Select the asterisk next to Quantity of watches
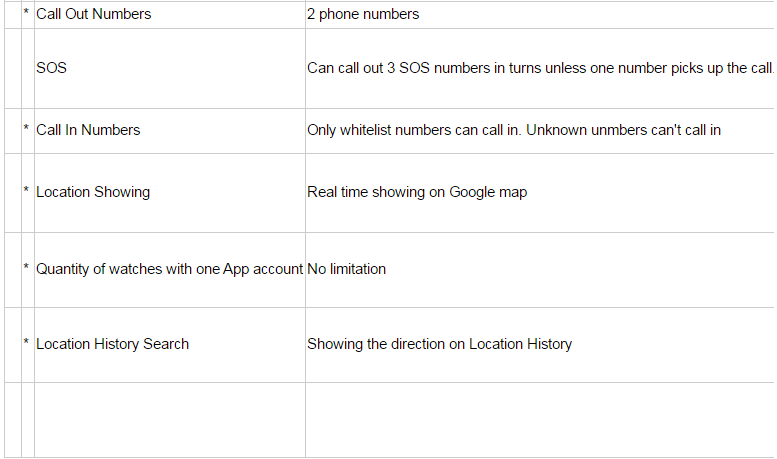Screen dimensions: 777x459 coord(27,269)
